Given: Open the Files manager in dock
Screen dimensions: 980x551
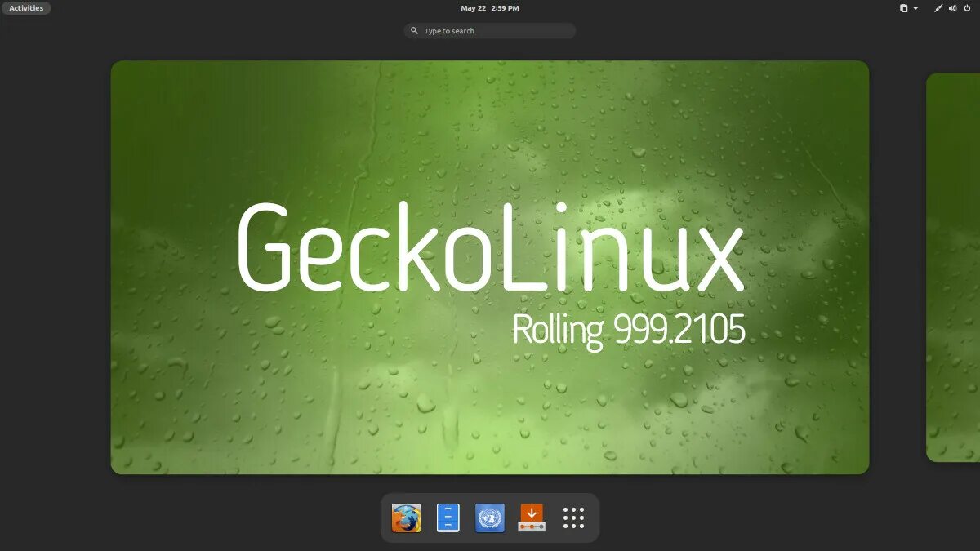Looking at the screenshot, I should coord(448,518).
